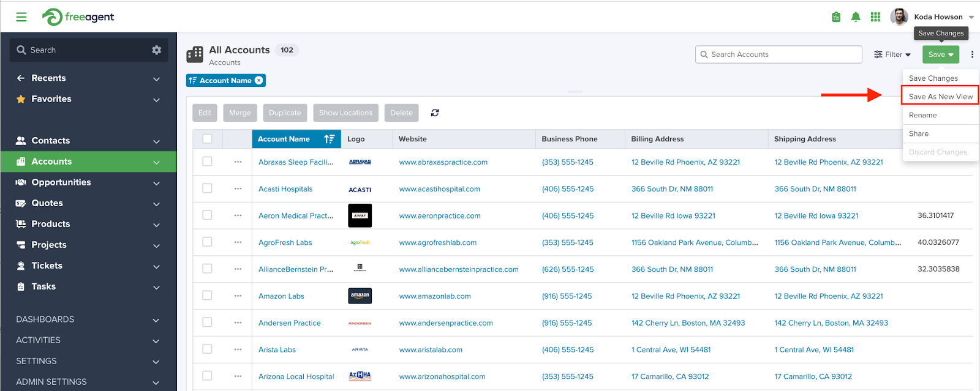Expand the Favorites section chevron
This screenshot has height=391, width=980.
pyautogui.click(x=156, y=100)
